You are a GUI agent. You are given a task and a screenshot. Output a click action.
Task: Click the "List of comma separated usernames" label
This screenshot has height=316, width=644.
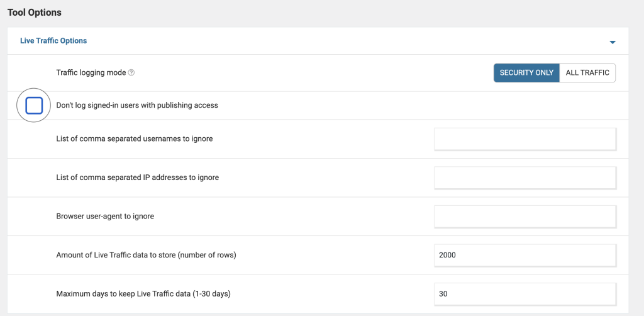pos(135,138)
